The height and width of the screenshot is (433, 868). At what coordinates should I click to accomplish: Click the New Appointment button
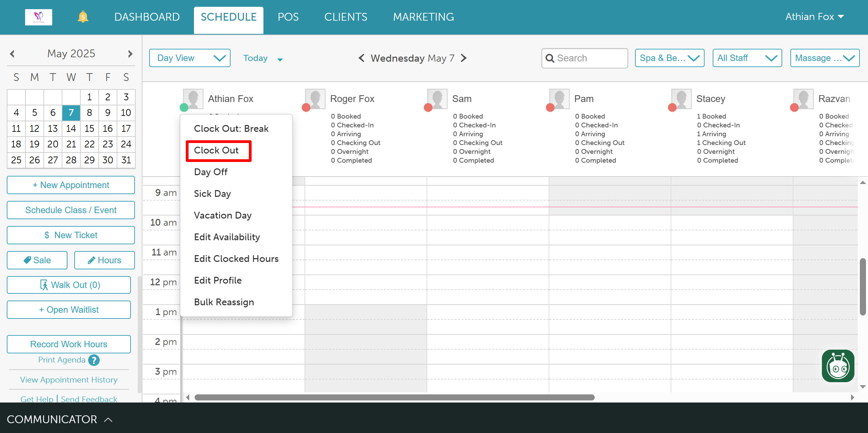coord(71,185)
